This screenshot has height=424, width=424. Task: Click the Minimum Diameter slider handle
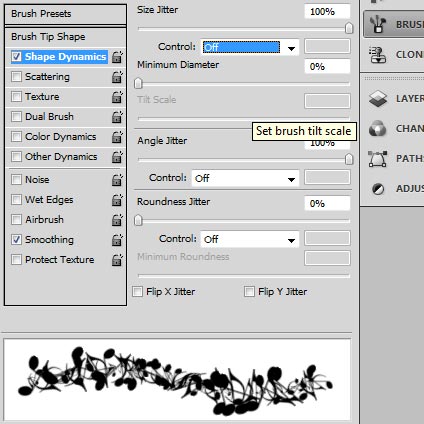click(138, 83)
